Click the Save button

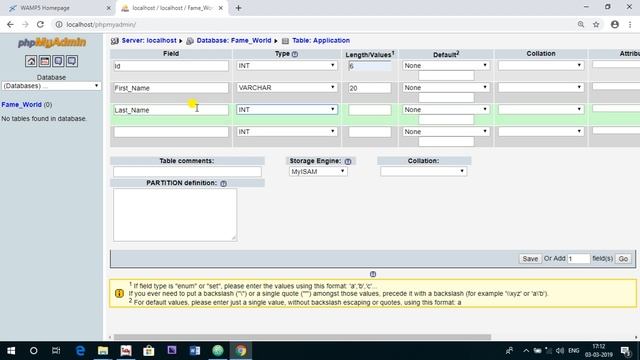click(x=530, y=259)
